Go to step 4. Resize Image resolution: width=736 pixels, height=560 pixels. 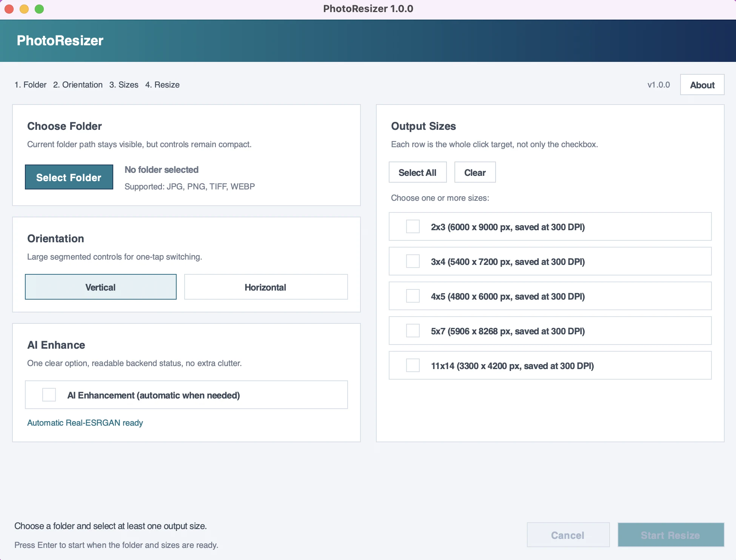(x=162, y=85)
